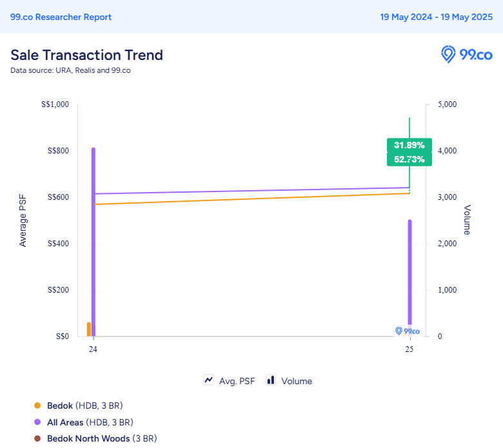
Task: Toggle the Avg. PSF line chart icon
Action: (208, 380)
